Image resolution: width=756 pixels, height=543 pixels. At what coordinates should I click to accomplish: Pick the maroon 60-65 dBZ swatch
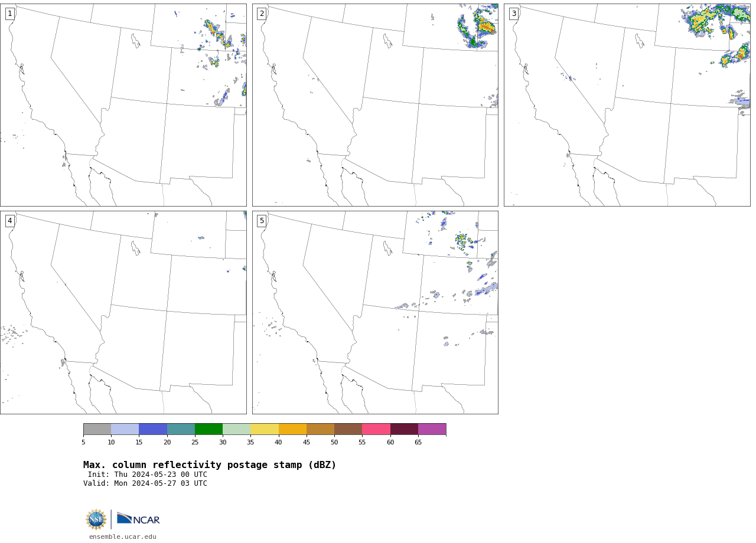[x=404, y=429]
